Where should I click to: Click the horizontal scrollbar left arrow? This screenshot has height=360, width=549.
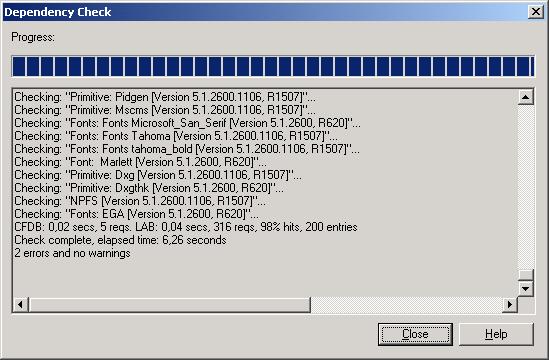pos(21,305)
